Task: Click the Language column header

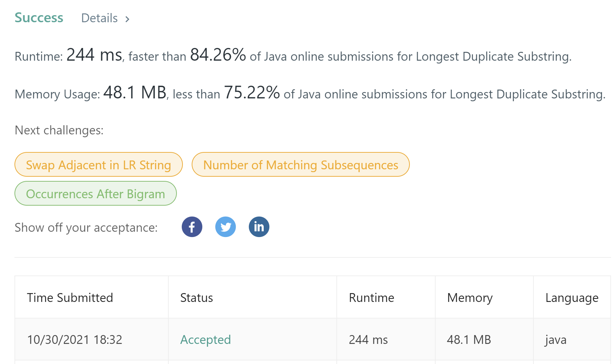Action: click(x=572, y=298)
